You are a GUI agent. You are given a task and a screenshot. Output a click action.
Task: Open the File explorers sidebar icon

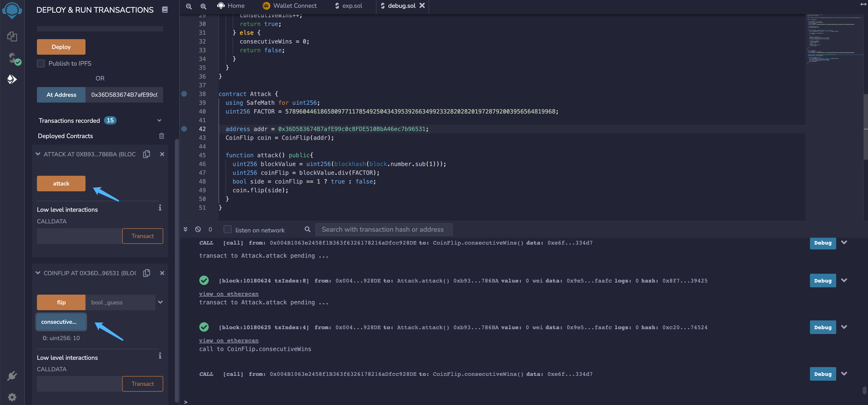click(12, 36)
